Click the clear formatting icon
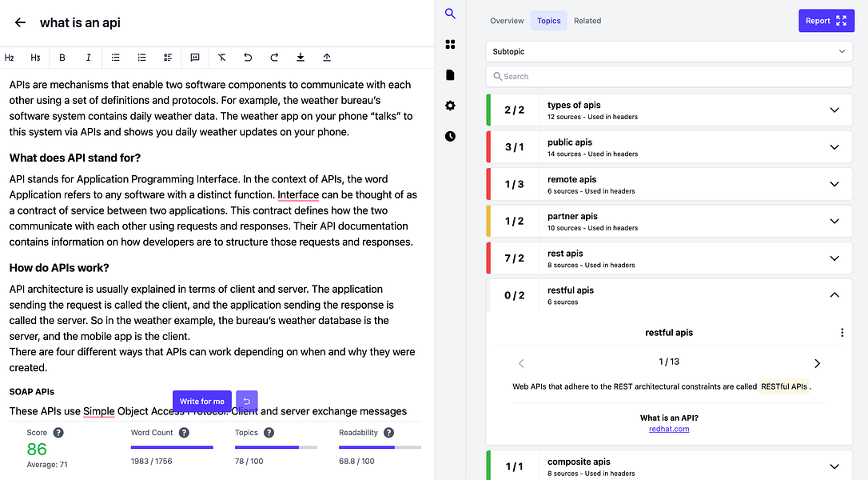Viewport: 868px width, 480px height. [221, 58]
